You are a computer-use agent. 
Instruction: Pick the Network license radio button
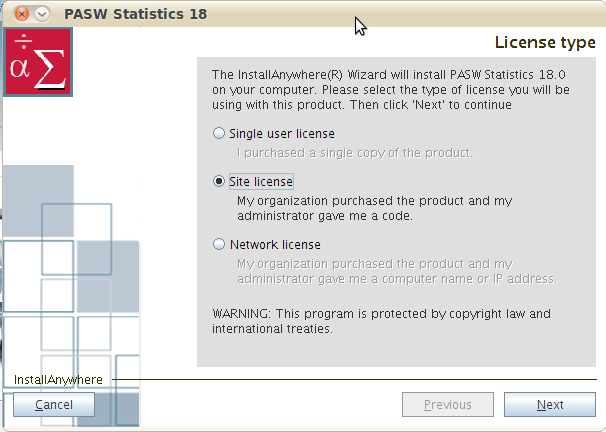click(220, 244)
